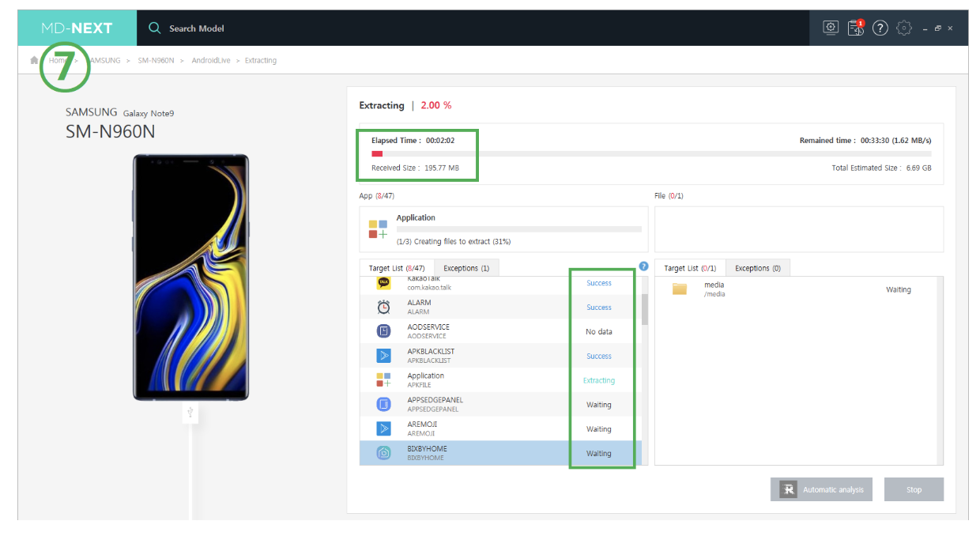Click the home icon in breadcrumb
Image resolution: width=980 pixels, height=536 pixels.
[x=34, y=60]
